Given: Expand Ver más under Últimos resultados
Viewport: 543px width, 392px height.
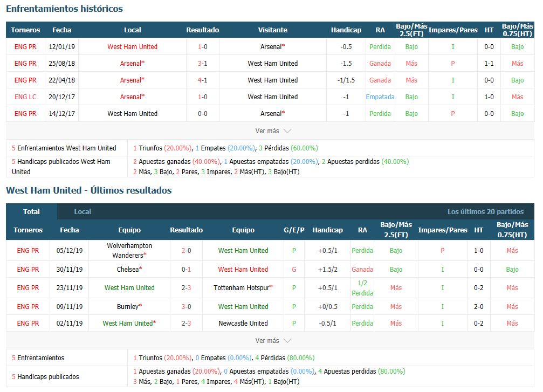Looking at the screenshot, I should [x=273, y=341].
